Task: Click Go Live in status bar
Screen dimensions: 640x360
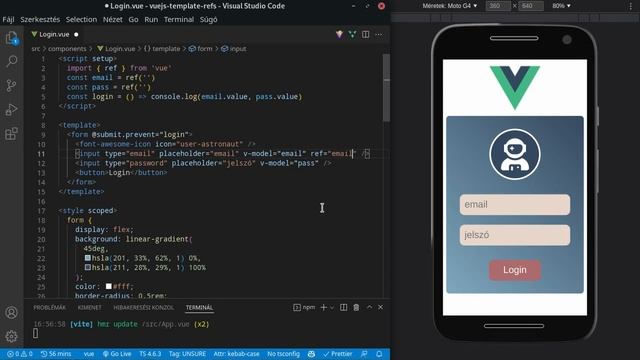Action: (x=117, y=354)
